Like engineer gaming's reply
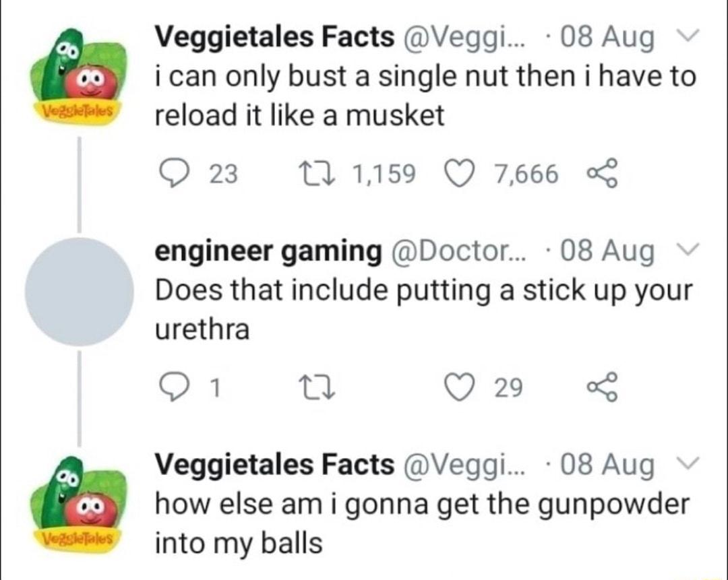Viewport: 728px width, 580px height. click(x=458, y=387)
